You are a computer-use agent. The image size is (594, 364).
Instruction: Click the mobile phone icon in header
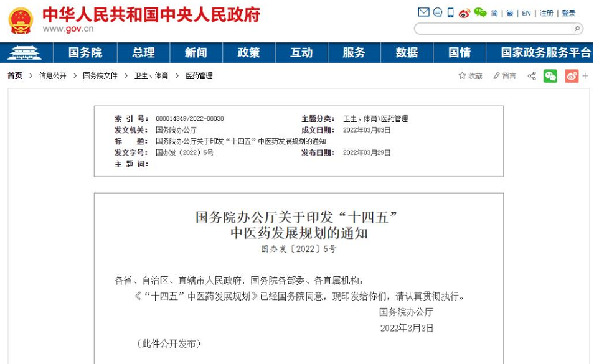click(x=451, y=12)
